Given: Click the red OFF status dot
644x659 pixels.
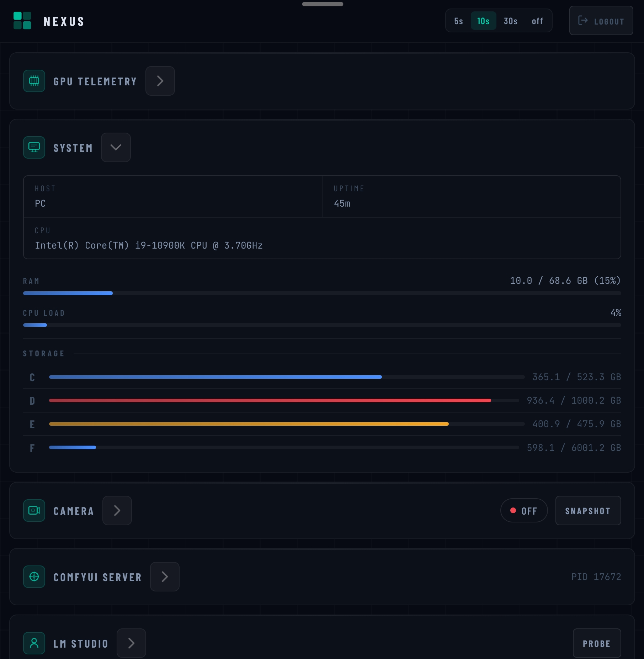Looking at the screenshot, I should [x=513, y=510].
